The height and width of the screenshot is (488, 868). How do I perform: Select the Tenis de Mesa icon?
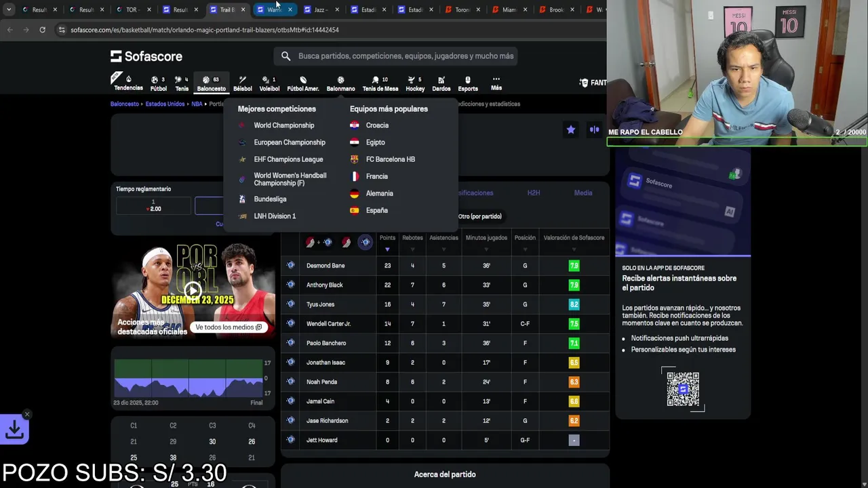tap(380, 83)
